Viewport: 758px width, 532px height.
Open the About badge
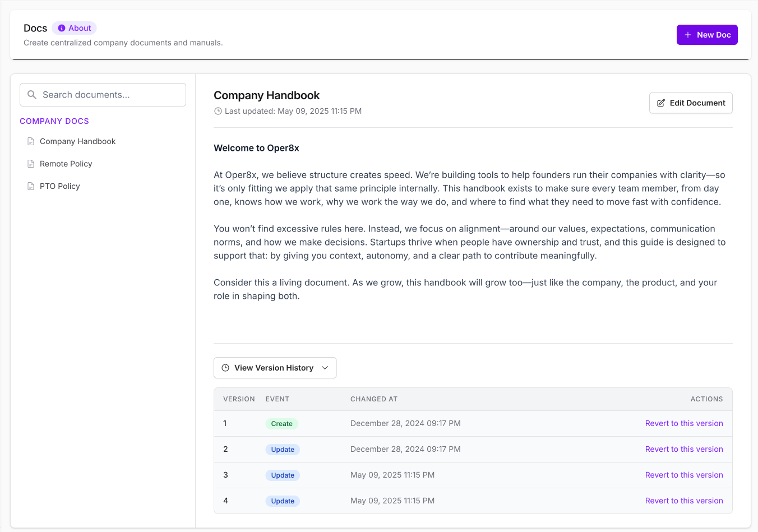point(74,28)
